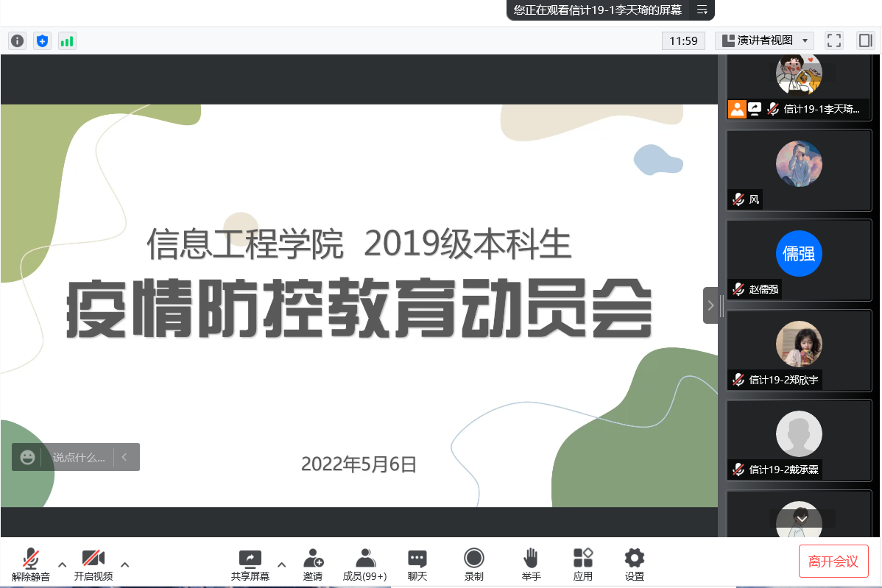The width and height of the screenshot is (882, 588).
Task: Start 录制 recording
Action: pyautogui.click(x=474, y=564)
